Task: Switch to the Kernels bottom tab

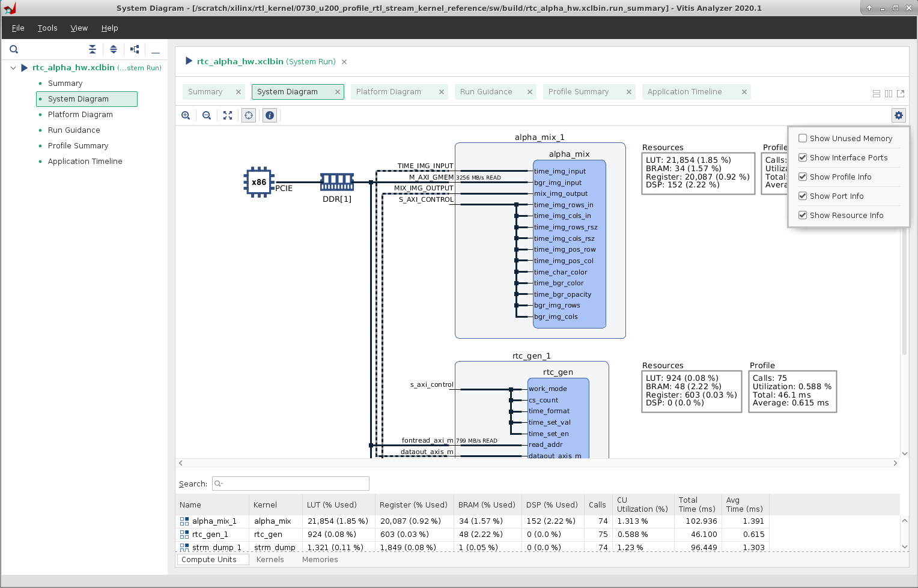Action: pos(270,559)
